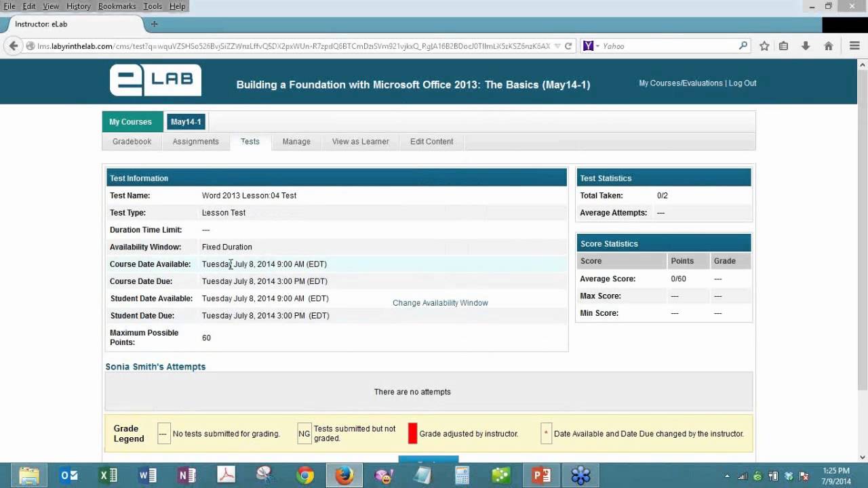Click the Average Score value 0/60

click(x=678, y=279)
